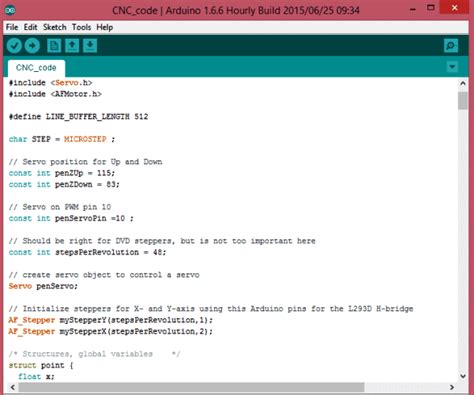
Task: Place cursor on the MICROSTEP line
Action: 62,139
